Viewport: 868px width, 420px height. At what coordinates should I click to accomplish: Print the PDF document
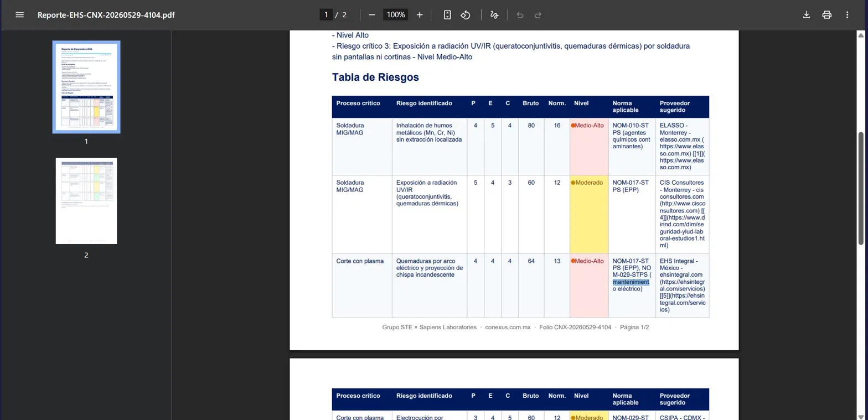pos(827,15)
